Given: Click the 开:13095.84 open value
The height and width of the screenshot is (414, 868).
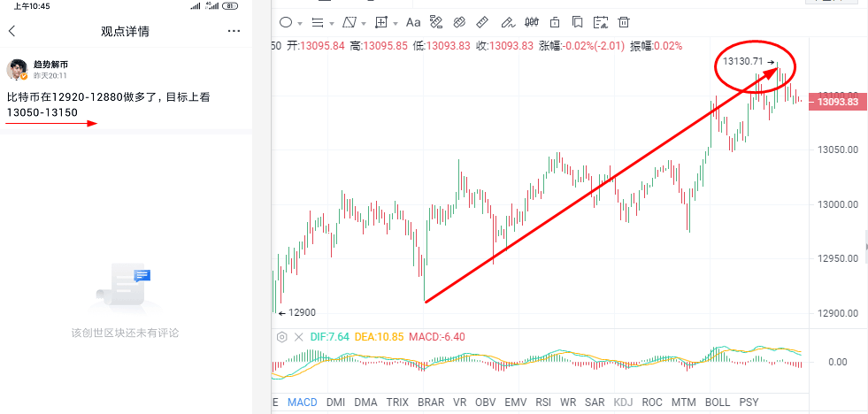Looking at the screenshot, I should 317,47.
